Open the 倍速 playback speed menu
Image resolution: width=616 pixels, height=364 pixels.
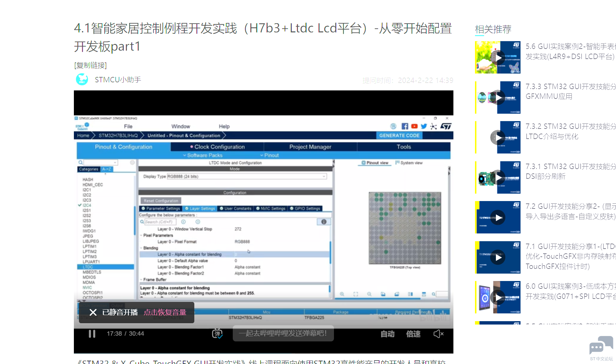click(413, 334)
